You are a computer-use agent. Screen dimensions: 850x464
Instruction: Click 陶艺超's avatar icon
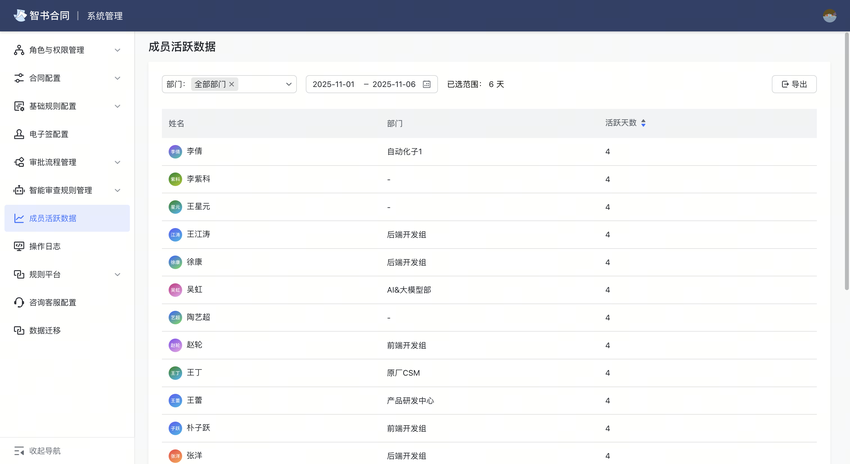click(x=175, y=318)
